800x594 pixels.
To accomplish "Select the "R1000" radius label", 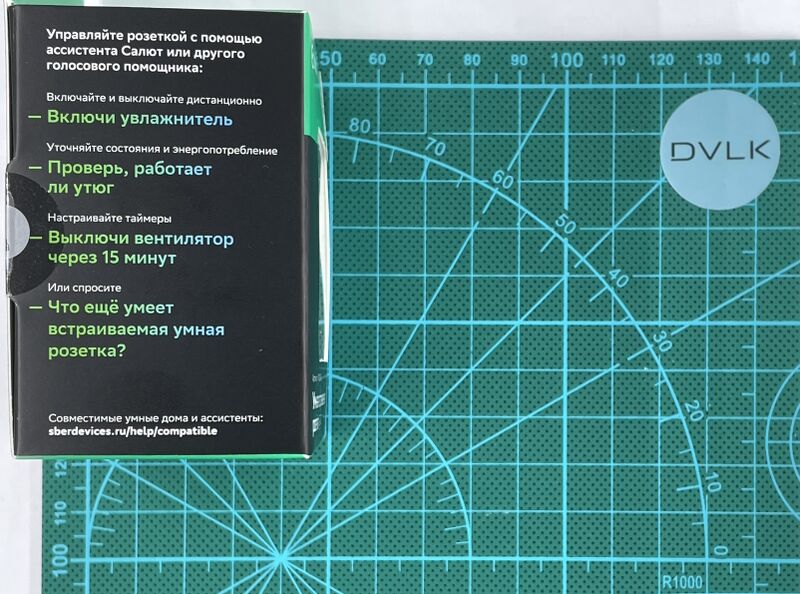I will [x=682, y=582].
